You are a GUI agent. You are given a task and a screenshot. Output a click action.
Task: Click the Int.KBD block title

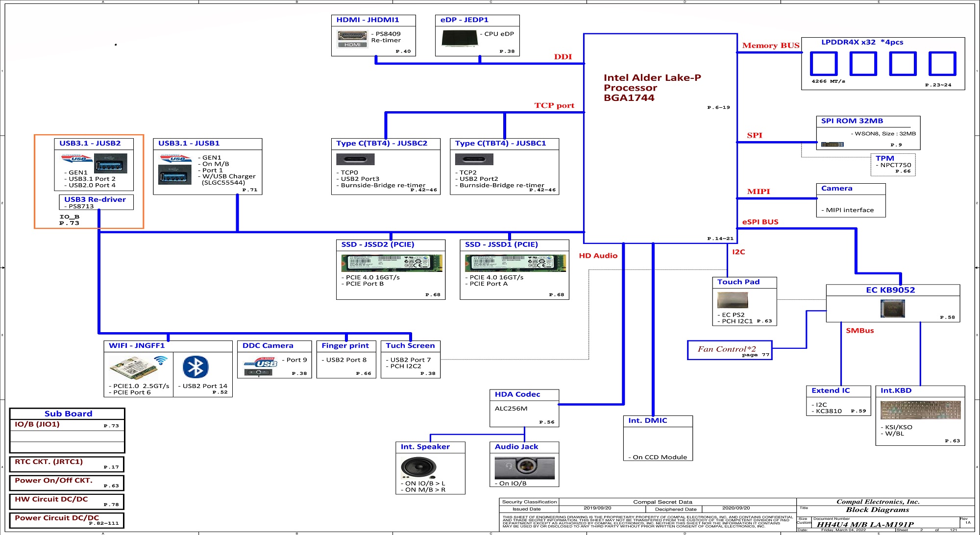pos(896,390)
